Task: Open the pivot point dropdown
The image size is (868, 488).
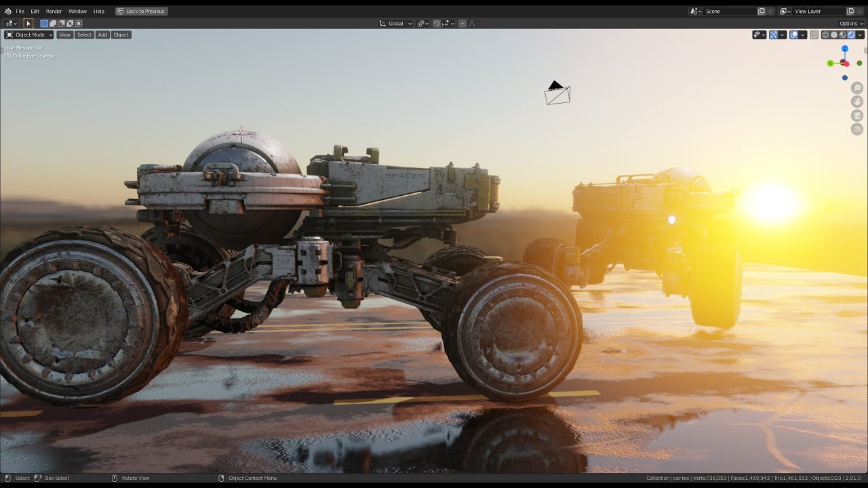Action: [x=422, y=24]
